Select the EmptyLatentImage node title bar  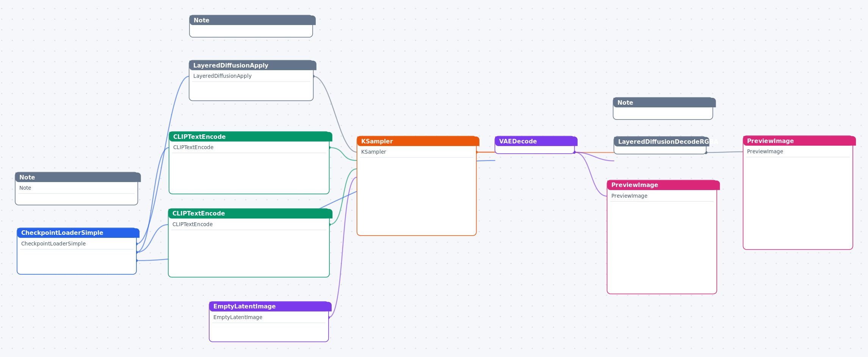click(270, 306)
